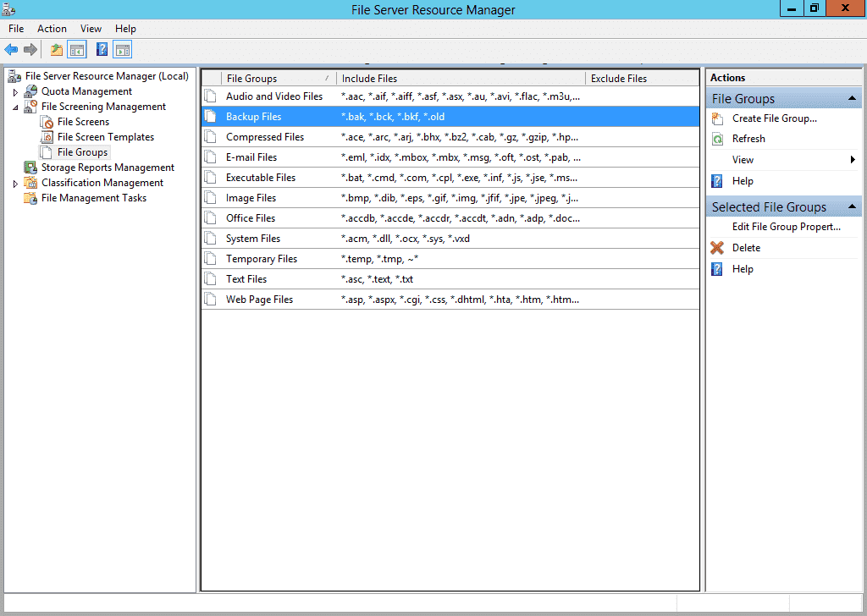Sort by File Groups column header

[x=279, y=79]
